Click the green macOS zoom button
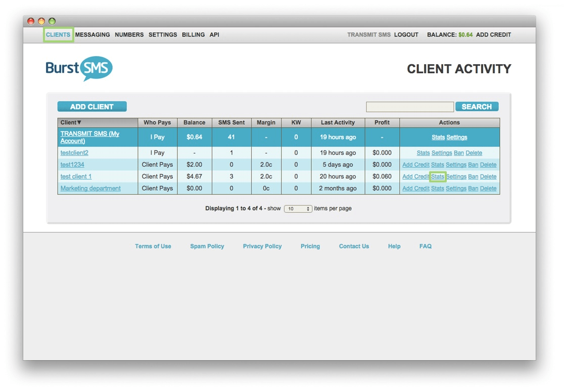This screenshot has height=392, width=564. point(52,21)
